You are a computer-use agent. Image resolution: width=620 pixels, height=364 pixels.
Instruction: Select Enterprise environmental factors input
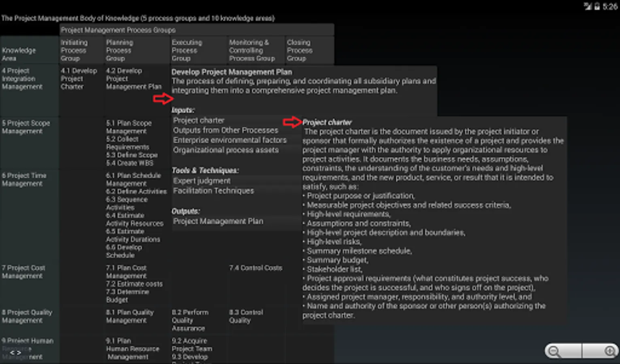pos(230,140)
